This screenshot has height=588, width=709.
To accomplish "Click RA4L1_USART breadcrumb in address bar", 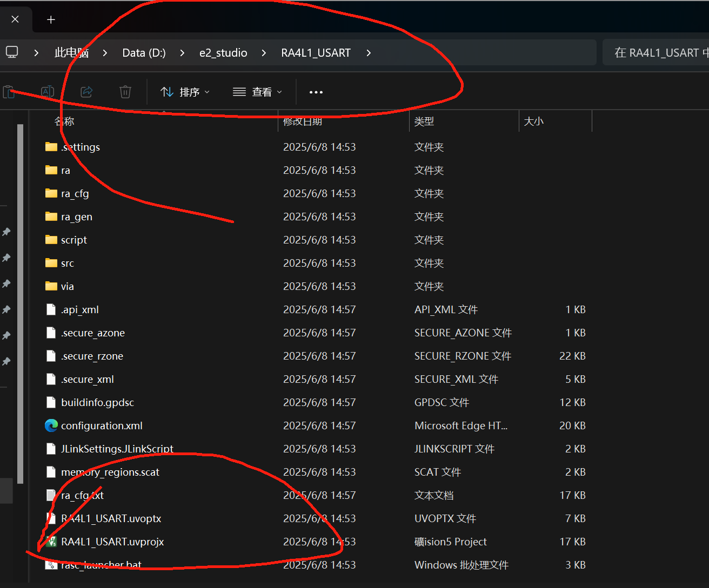I will point(316,53).
